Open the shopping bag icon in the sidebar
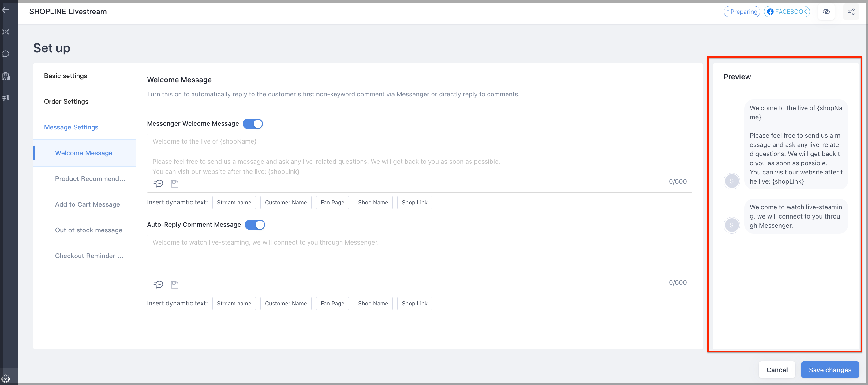 tap(6, 76)
